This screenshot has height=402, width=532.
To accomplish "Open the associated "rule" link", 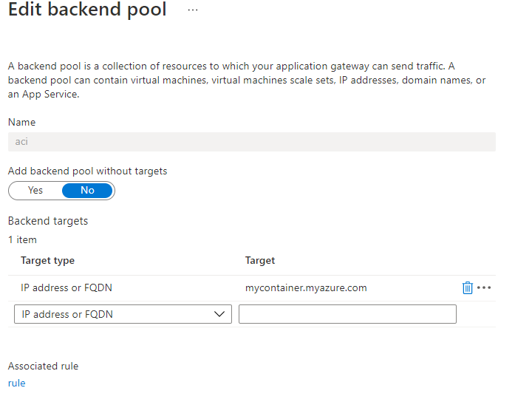I will pos(16,383).
